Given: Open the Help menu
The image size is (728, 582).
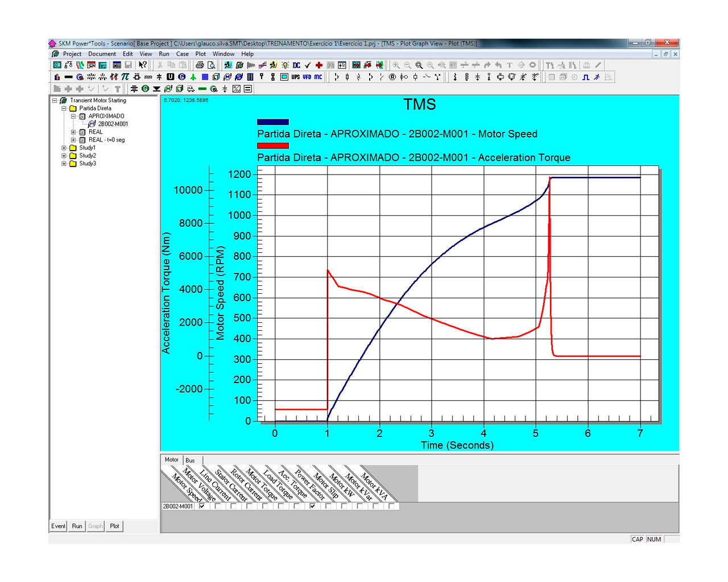Looking at the screenshot, I should pyautogui.click(x=247, y=54).
